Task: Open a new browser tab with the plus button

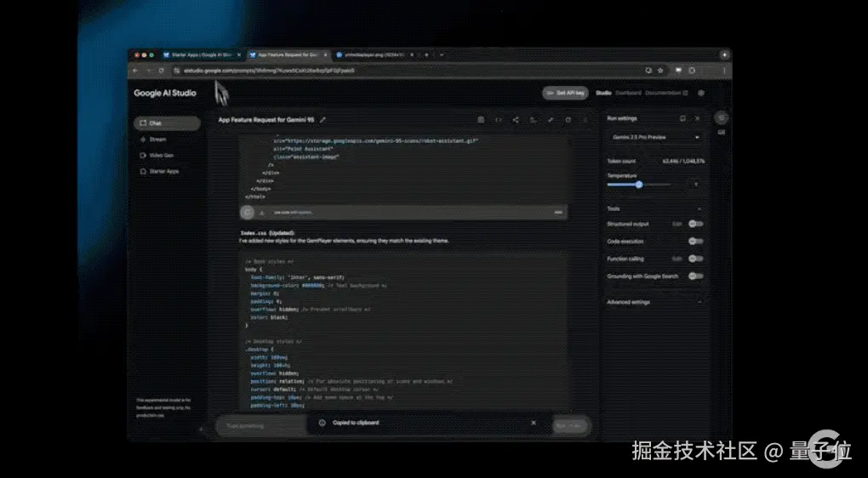Action: tap(426, 54)
